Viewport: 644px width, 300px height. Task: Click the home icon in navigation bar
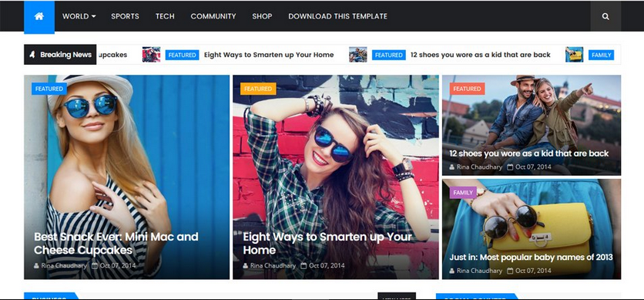pyautogui.click(x=39, y=16)
